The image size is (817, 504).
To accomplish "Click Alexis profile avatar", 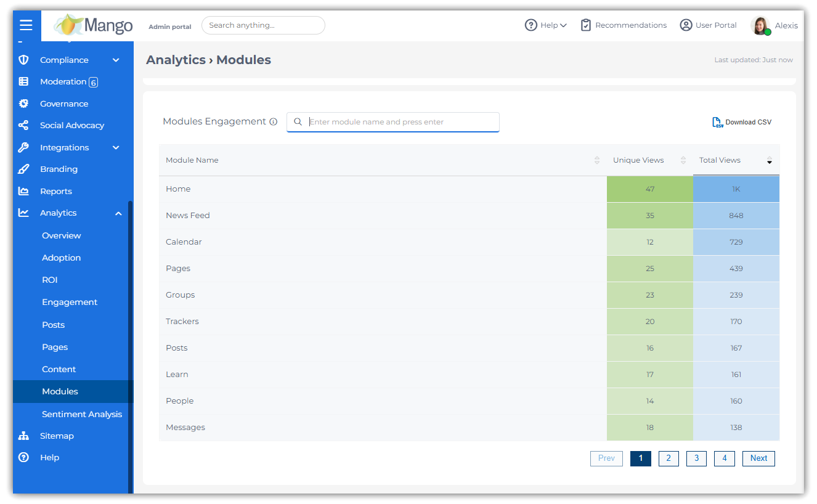I will click(x=760, y=26).
